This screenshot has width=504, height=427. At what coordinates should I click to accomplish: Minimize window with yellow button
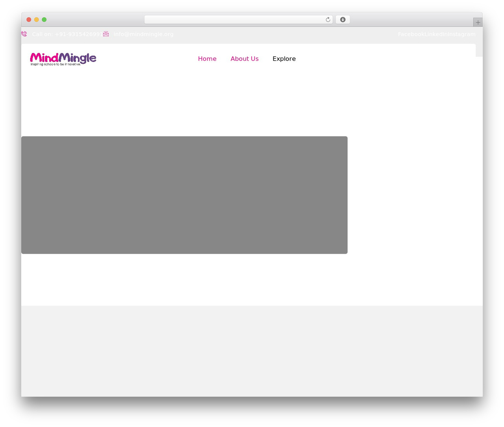point(36,20)
